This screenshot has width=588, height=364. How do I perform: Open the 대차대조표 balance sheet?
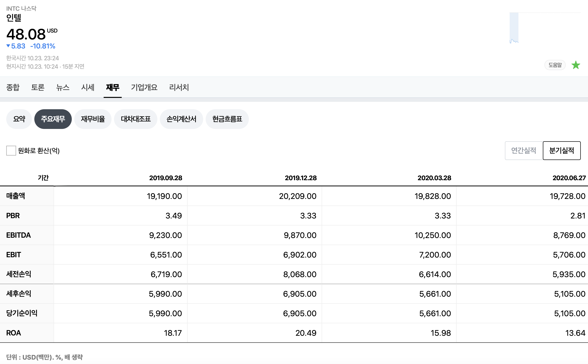coord(136,119)
